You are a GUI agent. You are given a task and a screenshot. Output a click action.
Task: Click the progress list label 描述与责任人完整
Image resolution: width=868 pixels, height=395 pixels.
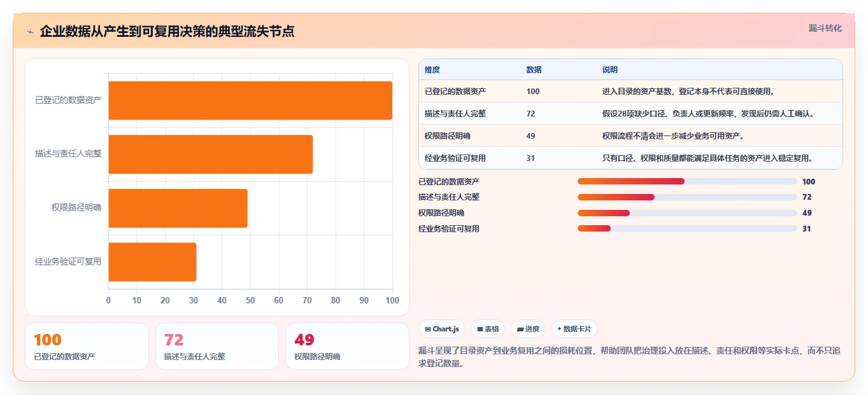(x=449, y=197)
